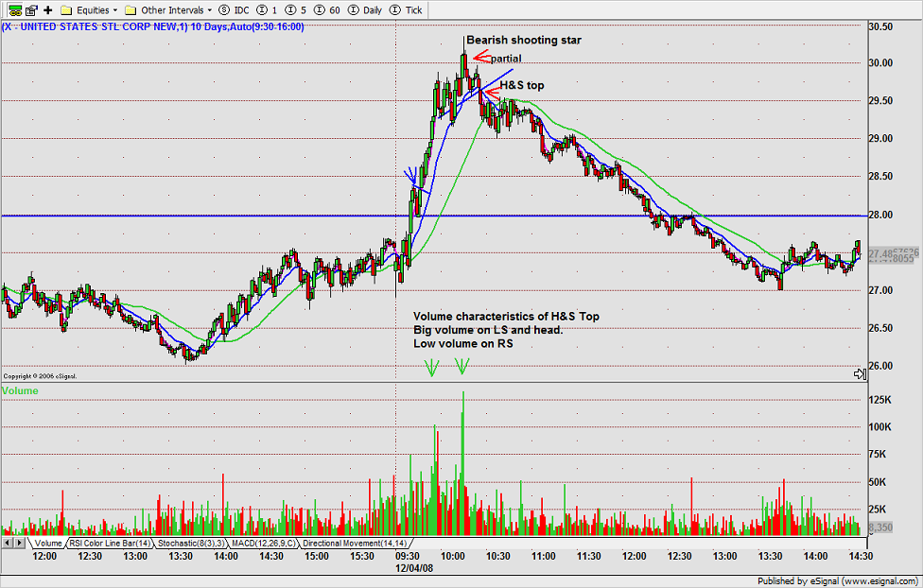This screenshot has height=588, width=923.
Task: Click the green Volume pane label
Action: (20, 390)
